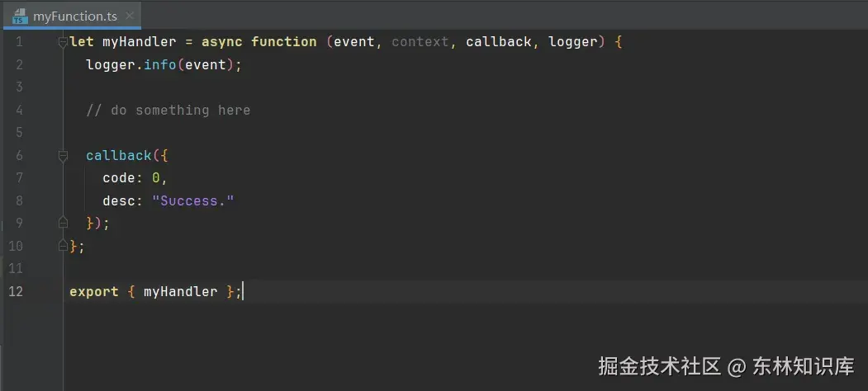Click line number 12 in the gutter
Viewport: 868px width, 391px height.
click(16, 291)
